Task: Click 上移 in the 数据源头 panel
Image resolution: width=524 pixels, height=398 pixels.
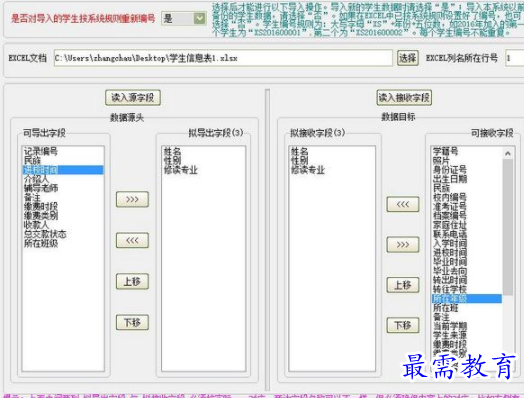Action: pos(132,281)
